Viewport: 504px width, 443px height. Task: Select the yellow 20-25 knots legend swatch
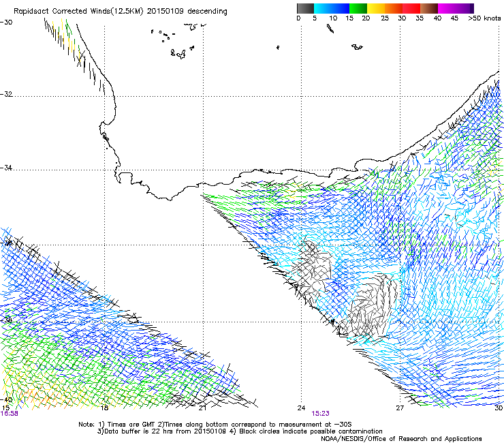(x=376, y=8)
